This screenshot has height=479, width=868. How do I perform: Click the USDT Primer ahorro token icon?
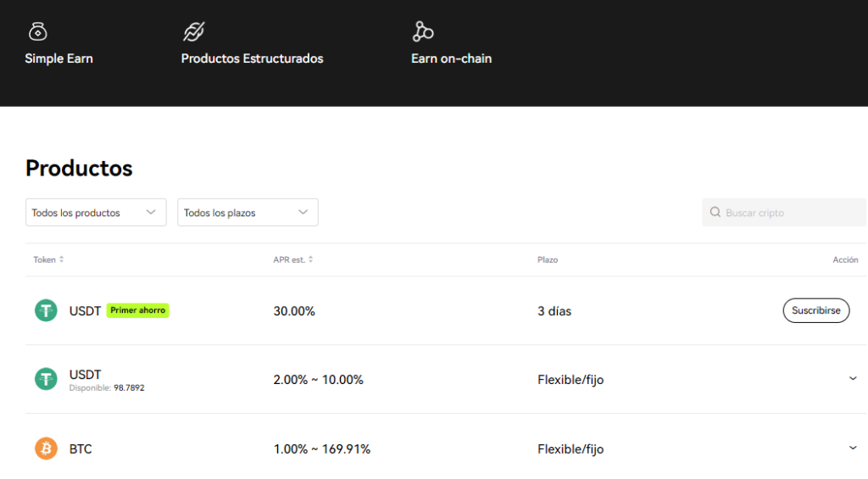coord(46,310)
